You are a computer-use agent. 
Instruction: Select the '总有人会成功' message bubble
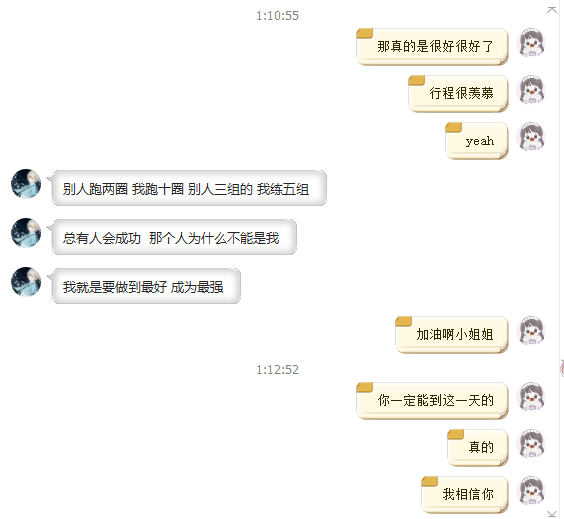tap(172, 237)
